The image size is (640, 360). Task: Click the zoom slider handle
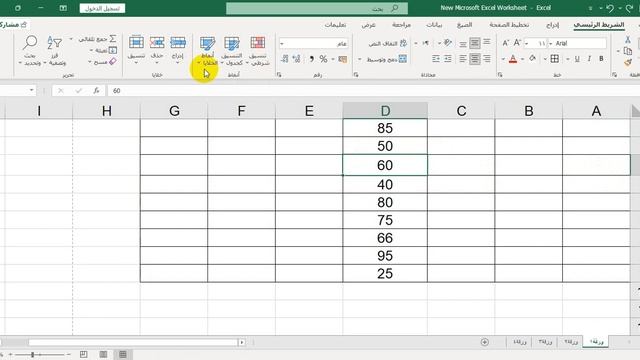click(32, 355)
